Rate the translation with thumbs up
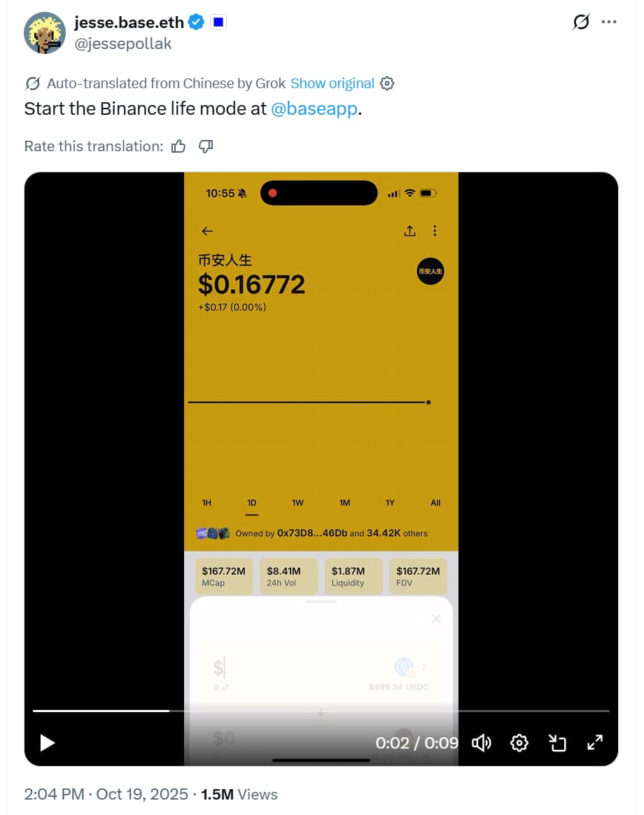Image resolution: width=644 pixels, height=815 pixels. click(x=178, y=146)
